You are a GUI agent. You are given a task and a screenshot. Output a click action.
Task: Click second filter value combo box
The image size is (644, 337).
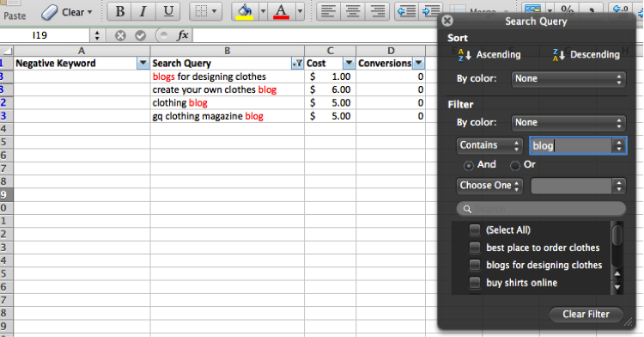tap(578, 186)
